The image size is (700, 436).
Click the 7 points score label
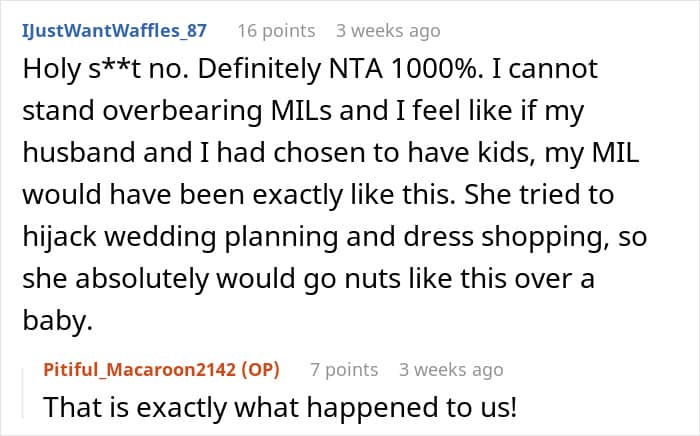coord(344,370)
